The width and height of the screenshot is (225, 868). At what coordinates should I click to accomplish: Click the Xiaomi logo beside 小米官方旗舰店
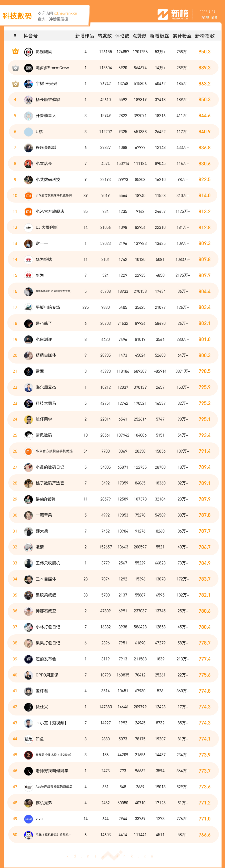pyautogui.click(x=29, y=212)
